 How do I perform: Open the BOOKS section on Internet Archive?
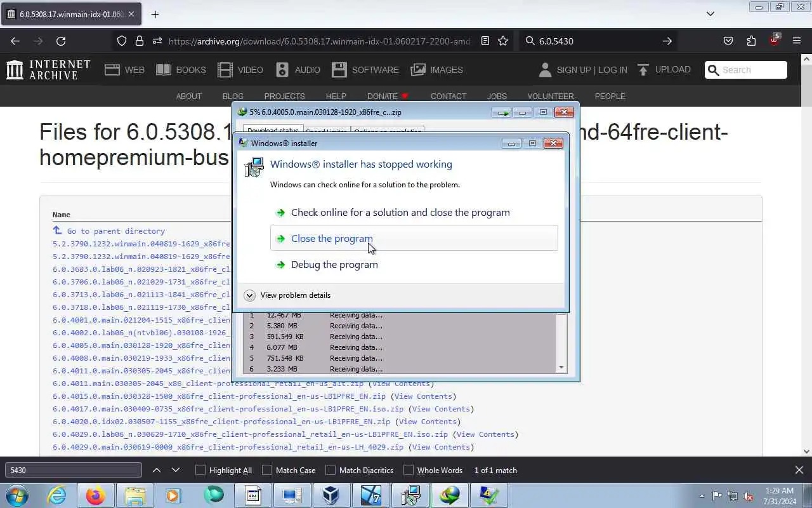[x=181, y=70]
